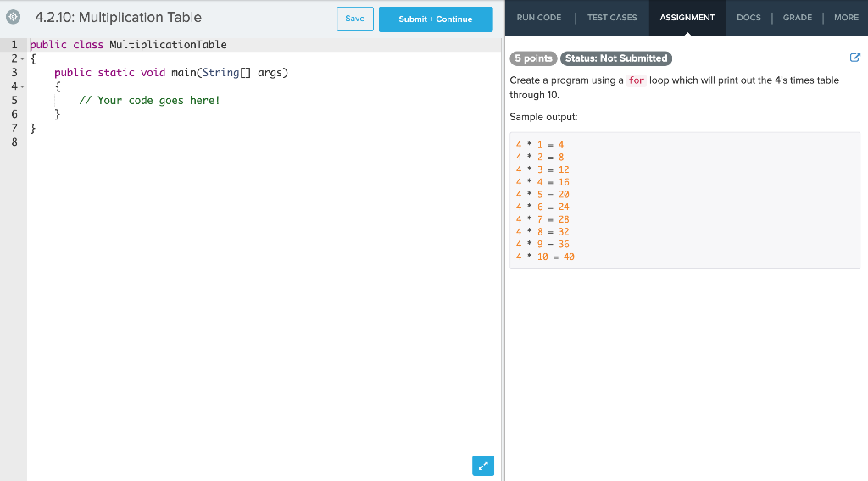
Task: Open the DOCS tab
Action: coord(748,18)
